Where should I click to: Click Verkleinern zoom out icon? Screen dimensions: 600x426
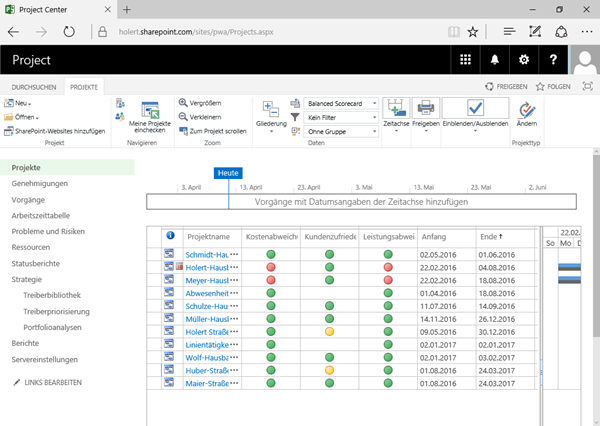tap(183, 117)
